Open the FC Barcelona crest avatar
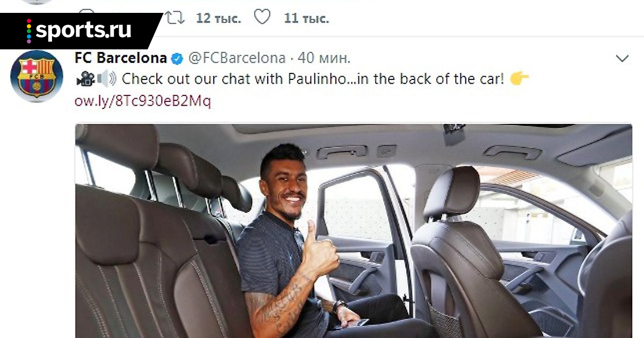This screenshot has width=644, height=338. (x=36, y=76)
